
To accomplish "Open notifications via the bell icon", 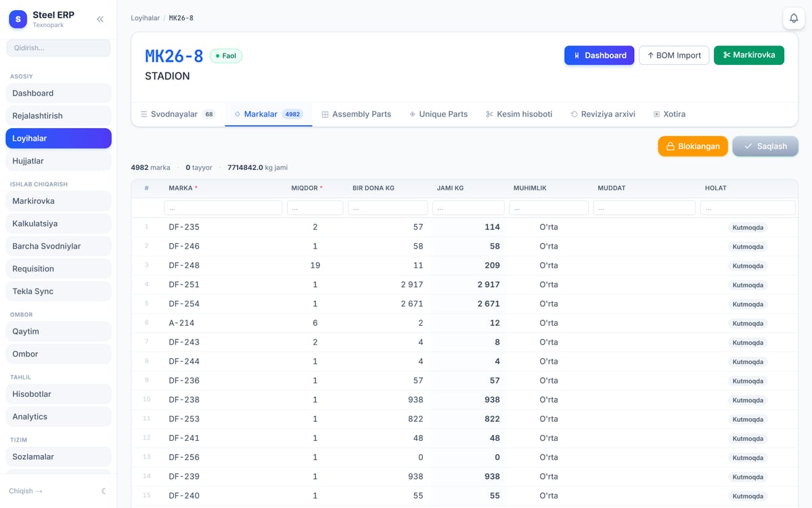I will pos(794,18).
